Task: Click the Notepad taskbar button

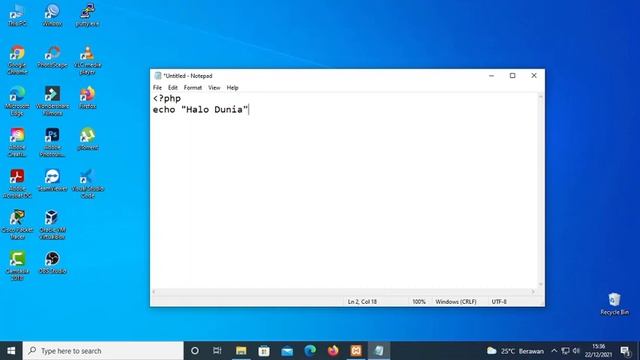Action: (x=379, y=351)
